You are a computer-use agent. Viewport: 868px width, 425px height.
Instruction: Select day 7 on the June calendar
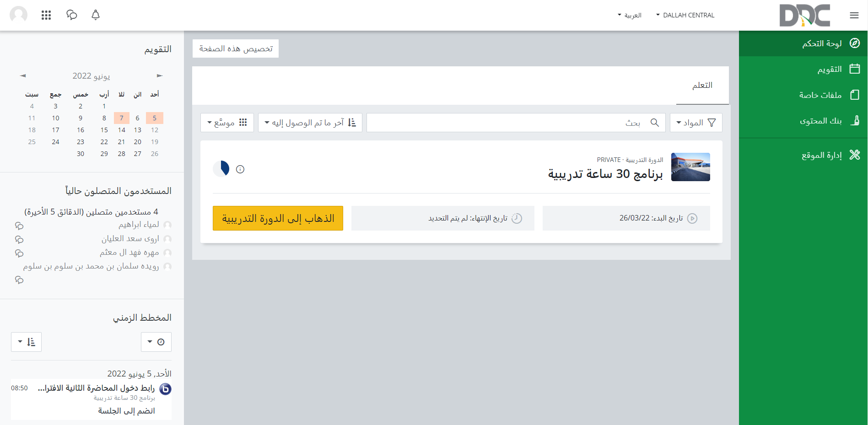pos(121,118)
